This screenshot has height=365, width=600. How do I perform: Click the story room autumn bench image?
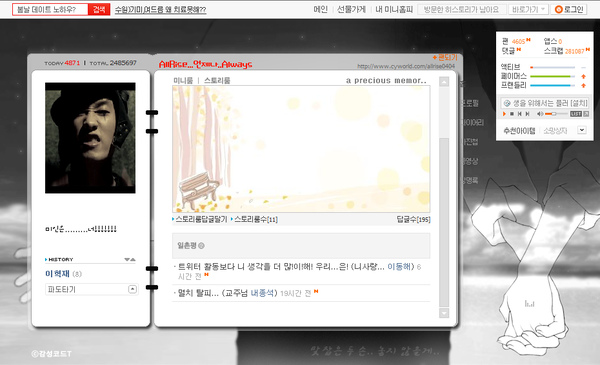click(x=301, y=149)
